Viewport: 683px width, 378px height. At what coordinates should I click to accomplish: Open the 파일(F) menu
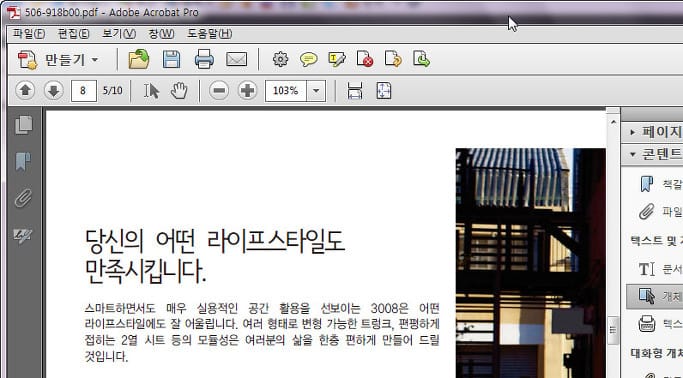coord(29,34)
